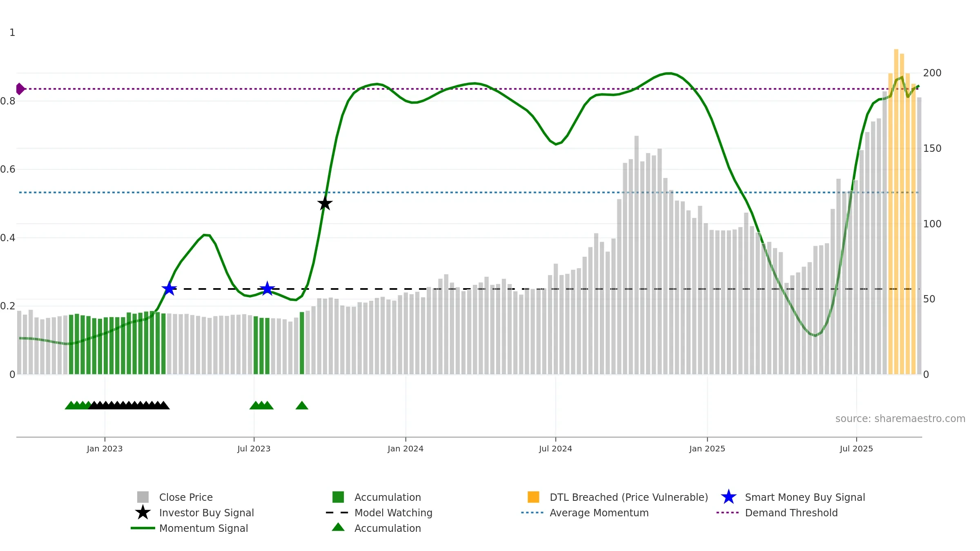Toggle the Investor Buy Signal legend label
This screenshot has height=551, width=980.
coord(207,513)
